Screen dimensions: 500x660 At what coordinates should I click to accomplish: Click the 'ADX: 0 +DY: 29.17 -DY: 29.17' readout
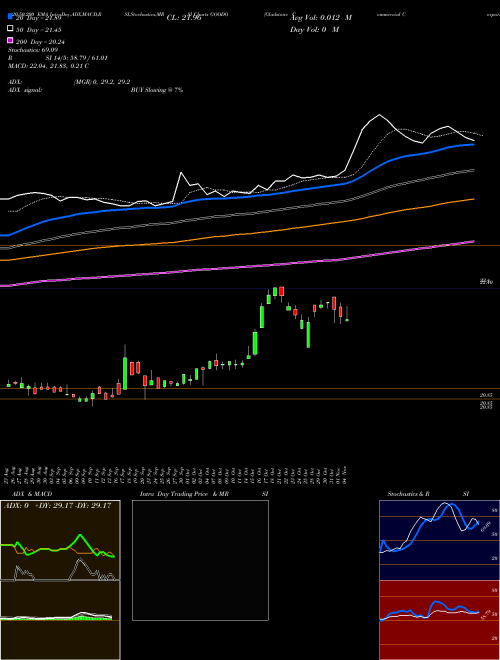pos(57,505)
